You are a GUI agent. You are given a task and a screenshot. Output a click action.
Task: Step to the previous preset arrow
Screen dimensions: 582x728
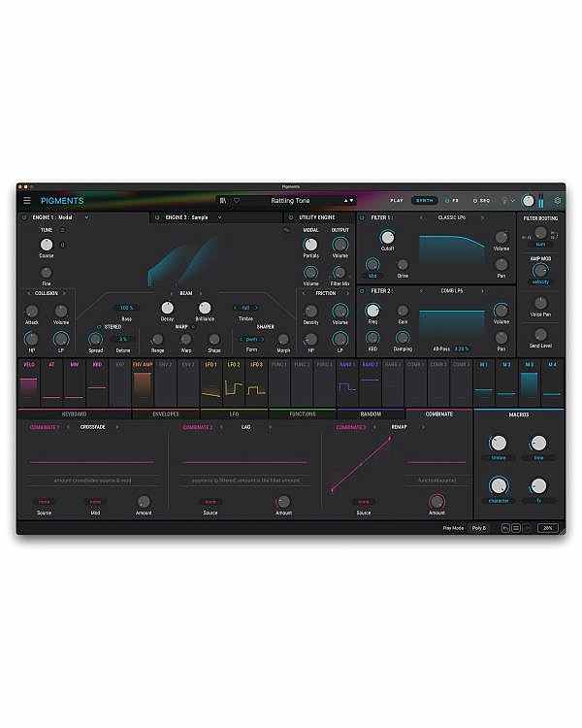345,201
